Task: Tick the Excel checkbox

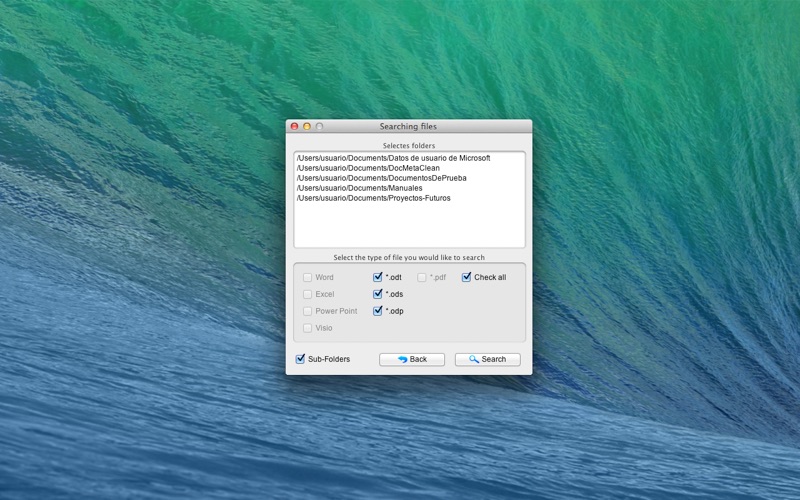Action: 307,294
